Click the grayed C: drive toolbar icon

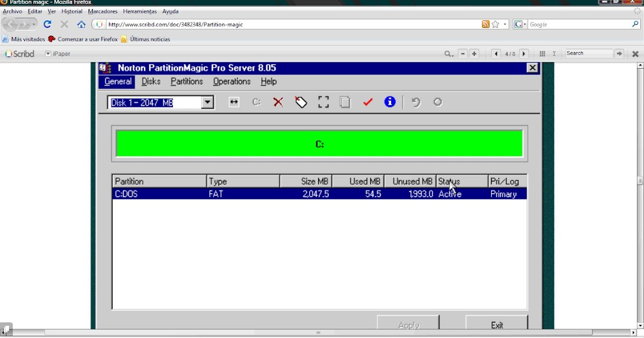click(257, 102)
